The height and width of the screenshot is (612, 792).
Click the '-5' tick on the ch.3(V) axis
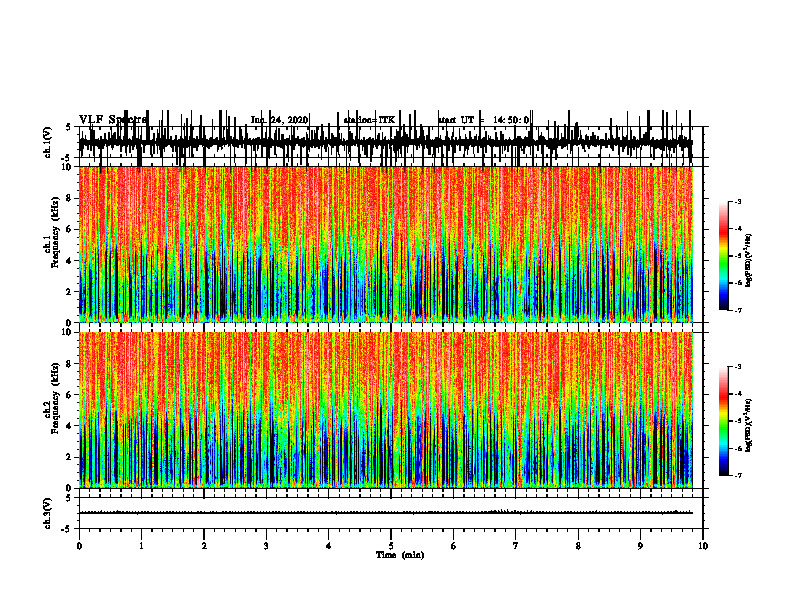pyautogui.click(x=67, y=529)
